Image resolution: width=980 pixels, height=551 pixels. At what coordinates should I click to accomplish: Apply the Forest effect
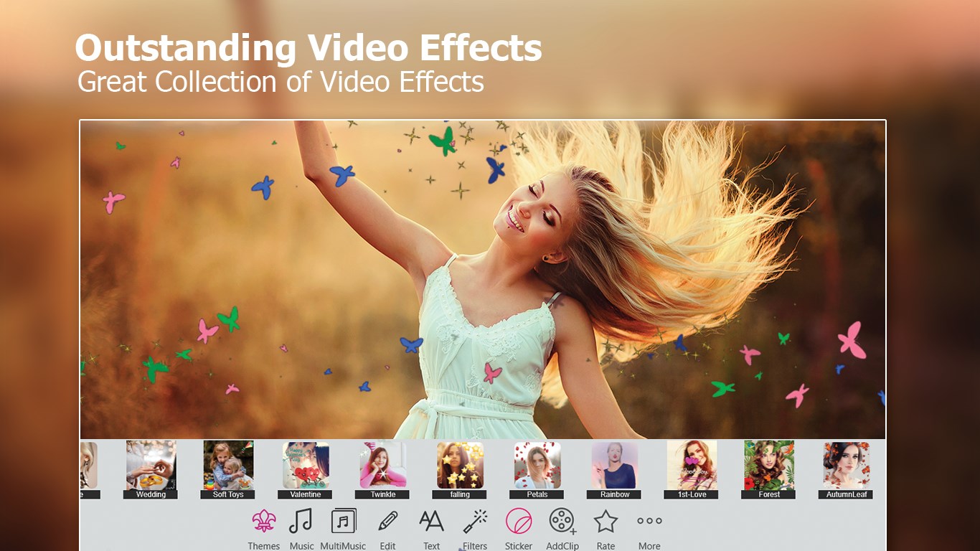[x=768, y=466]
